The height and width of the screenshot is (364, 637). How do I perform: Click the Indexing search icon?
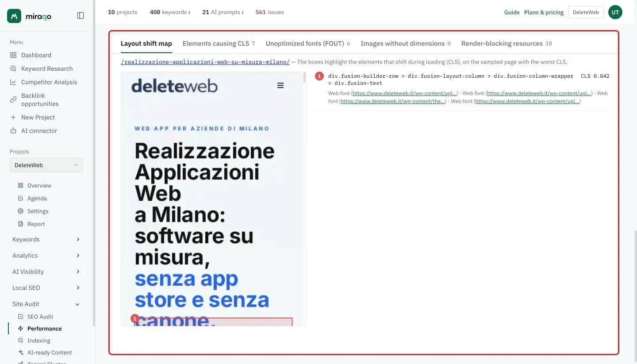[x=20, y=341]
